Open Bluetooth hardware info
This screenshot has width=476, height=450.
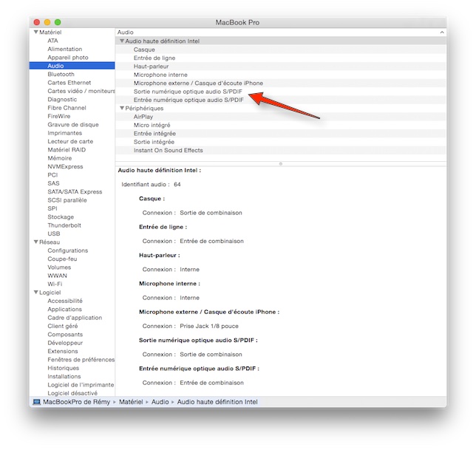[x=61, y=75]
